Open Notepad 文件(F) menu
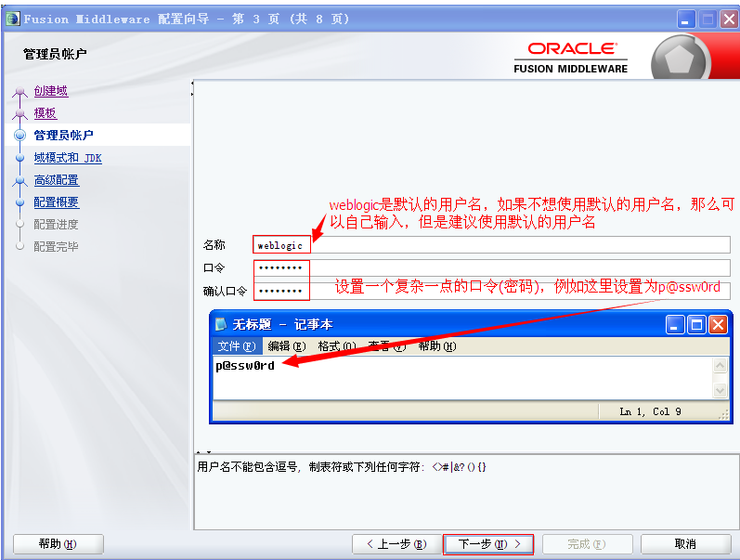Image resolution: width=740 pixels, height=560 pixels. (237, 346)
